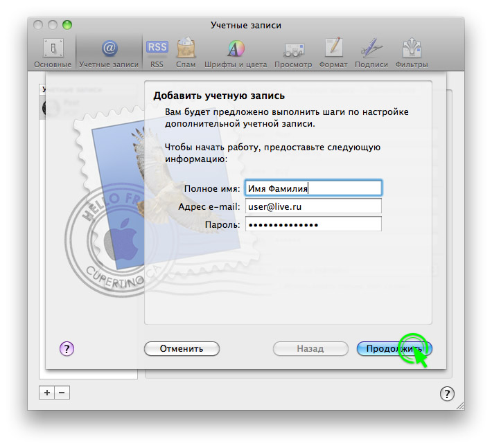The width and height of the screenshot is (492, 448).
Task: Remove the account with the minus button
Action: pos(62,393)
